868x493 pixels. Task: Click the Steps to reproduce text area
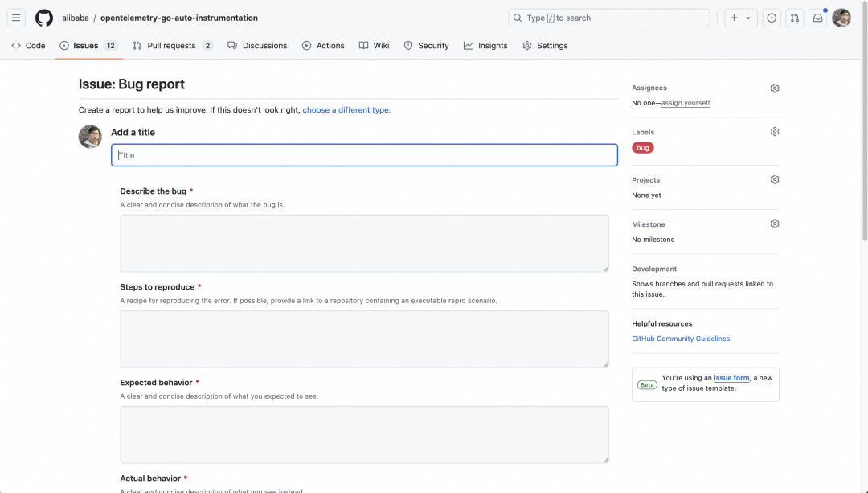coord(364,339)
